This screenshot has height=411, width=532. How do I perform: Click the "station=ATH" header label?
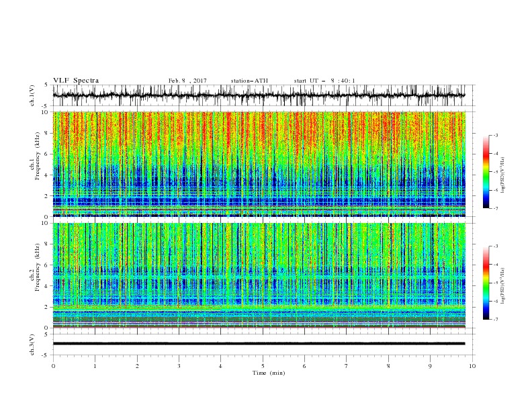click(249, 81)
